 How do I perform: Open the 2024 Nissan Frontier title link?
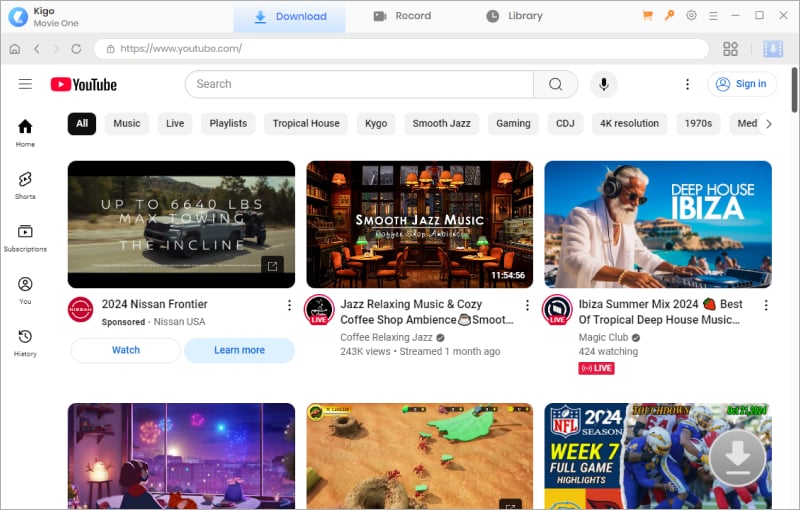[155, 304]
